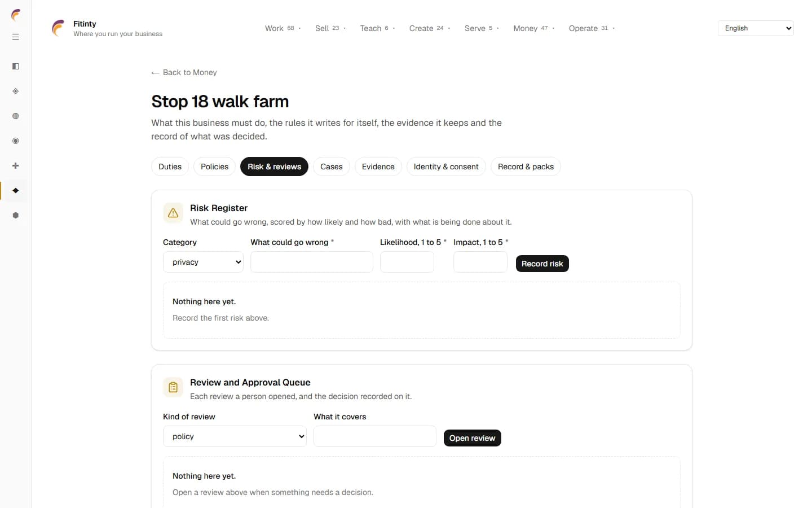This screenshot has width=812, height=508.
Task: Open the English language dropdown
Action: (756, 28)
